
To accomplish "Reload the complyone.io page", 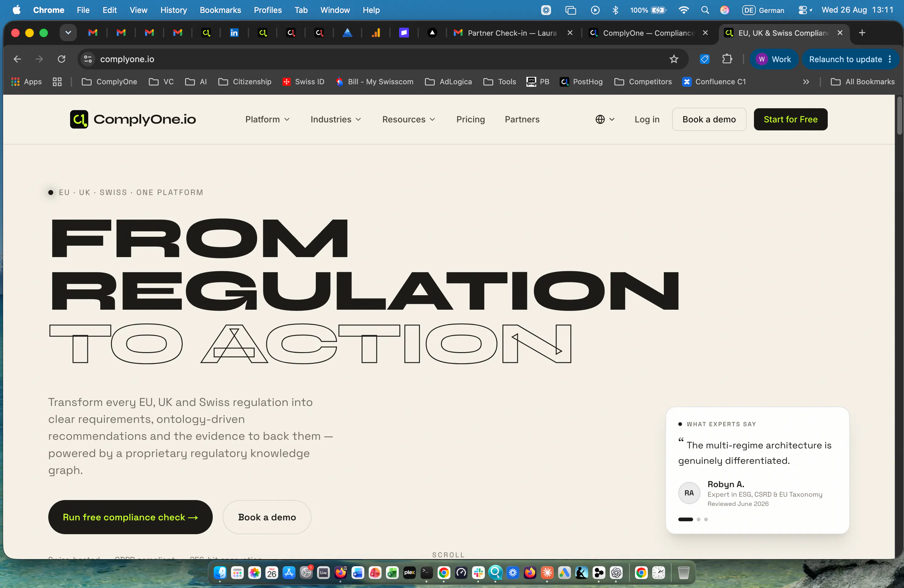I will click(61, 59).
